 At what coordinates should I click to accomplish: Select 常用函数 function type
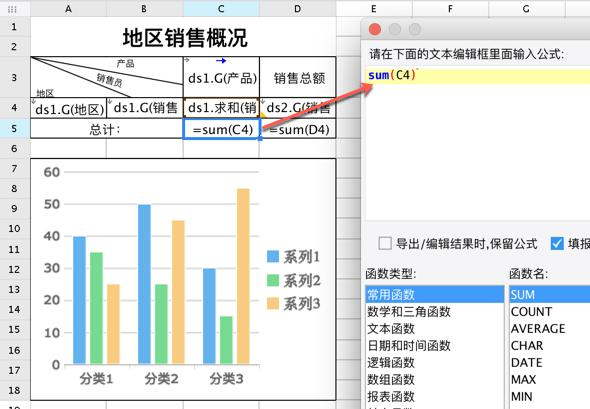coord(435,294)
